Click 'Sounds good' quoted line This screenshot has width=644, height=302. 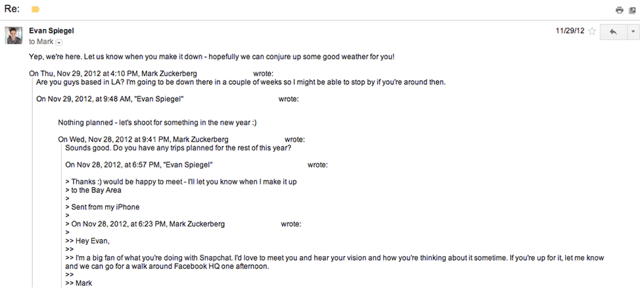[177, 148]
